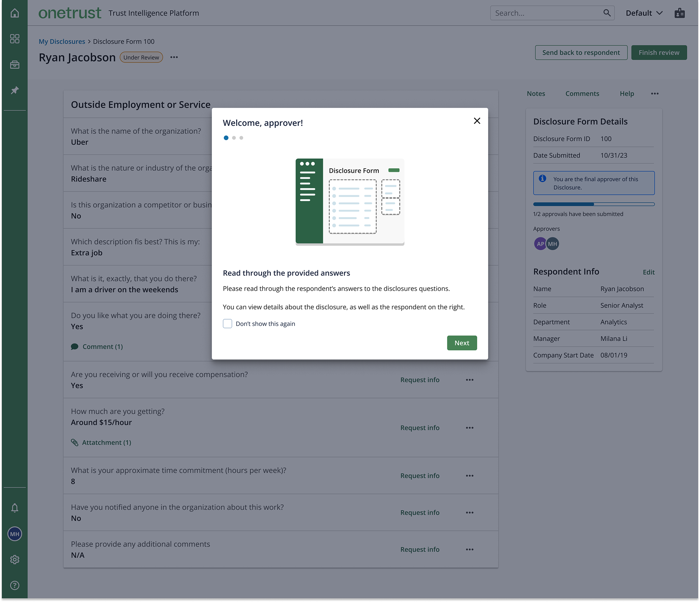Screen dimensions: 700x602
Task: Click the approvals progress bar
Action: click(x=594, y=204)
